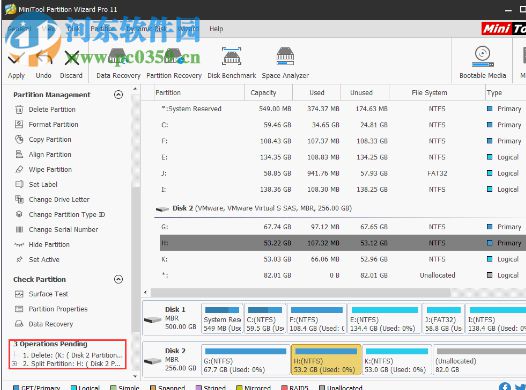Select the K: partition row
Image resolution: width=526 pixels, height=390 pixels.
pyautogui.click(x=343, y=259)
